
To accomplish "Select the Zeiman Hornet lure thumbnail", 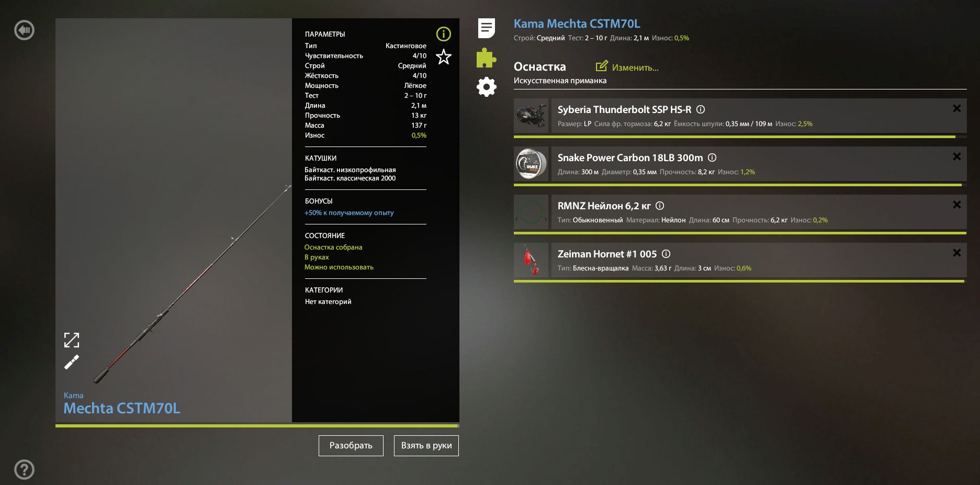I will click(x=531, y=260).
